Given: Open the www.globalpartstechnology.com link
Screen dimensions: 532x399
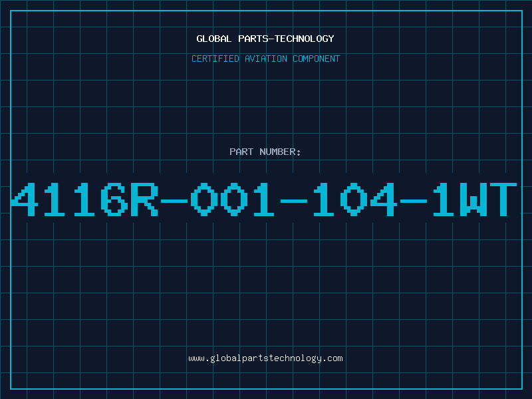Looking at the screenshot, I should (x=265, y=358).
